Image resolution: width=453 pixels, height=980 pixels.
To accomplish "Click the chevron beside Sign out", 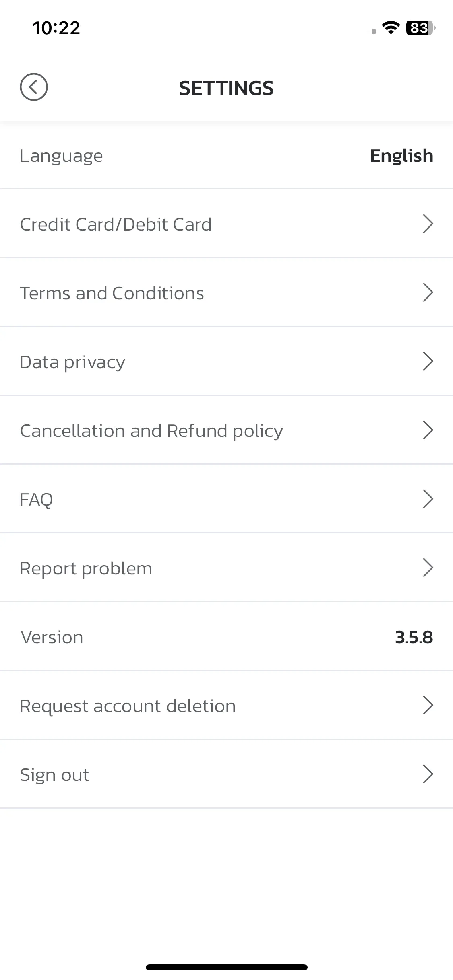I will coord(428,774).
